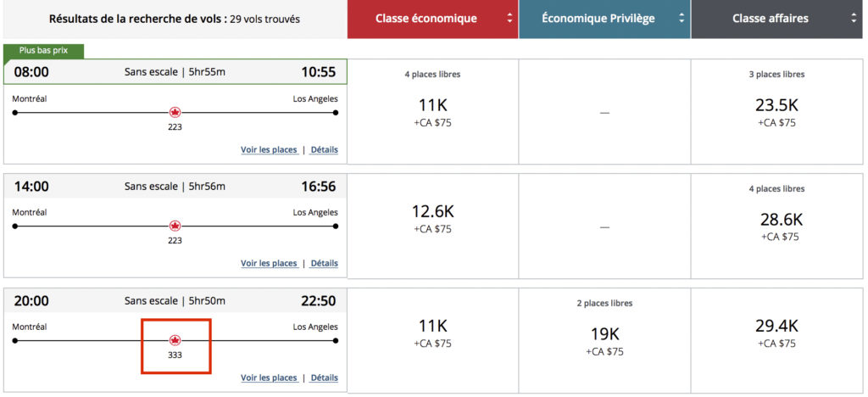
Task: Click Air Canada logo on 08:00 flight
Action: coord(175,112)
